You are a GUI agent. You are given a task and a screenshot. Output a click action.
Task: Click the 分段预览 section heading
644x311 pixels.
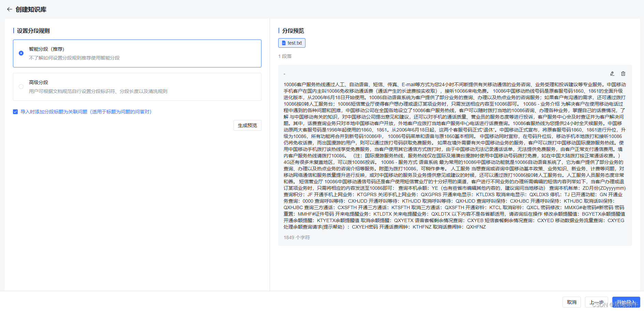click(x=293, y=31)
